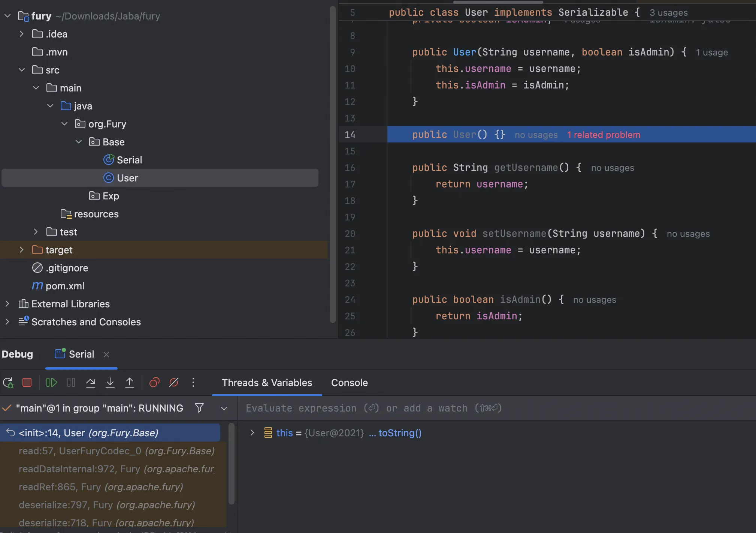Click '1 related problem' inlay hint
Viewport: 756px width, 533px height.
[x=604, y=135]
